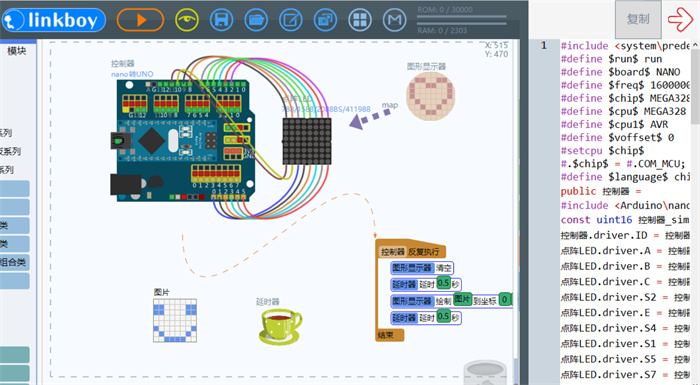700x385 pixels.
Task: Open the four-square modules grid icon
Action: coord(360,20)
